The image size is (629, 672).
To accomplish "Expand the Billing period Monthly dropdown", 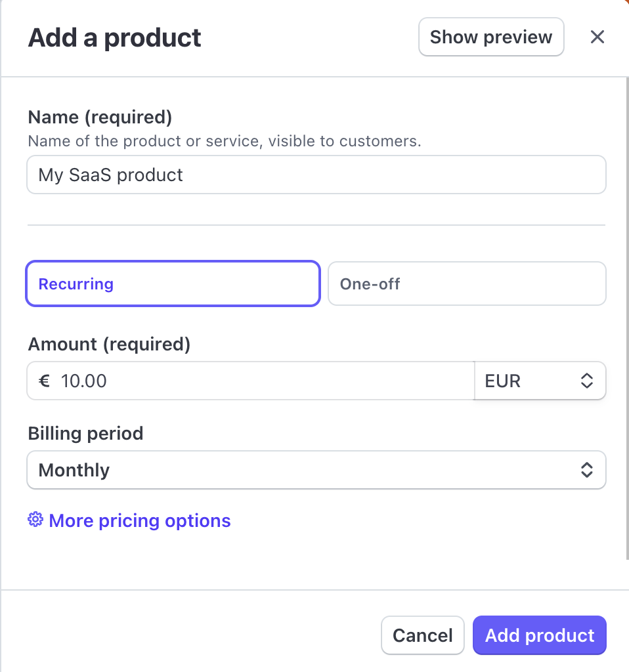I will [x=316, y=470].
